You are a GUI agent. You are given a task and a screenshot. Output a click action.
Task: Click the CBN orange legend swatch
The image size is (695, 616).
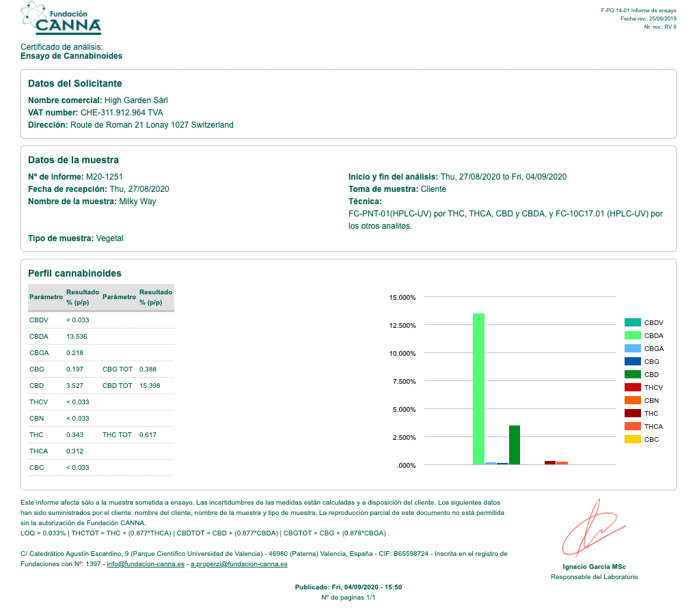[633, 400]
